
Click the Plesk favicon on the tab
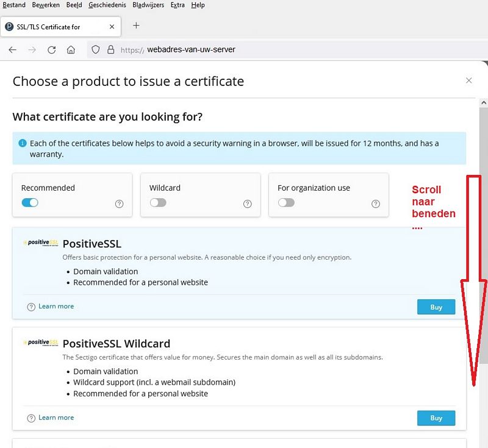point(9,27)
